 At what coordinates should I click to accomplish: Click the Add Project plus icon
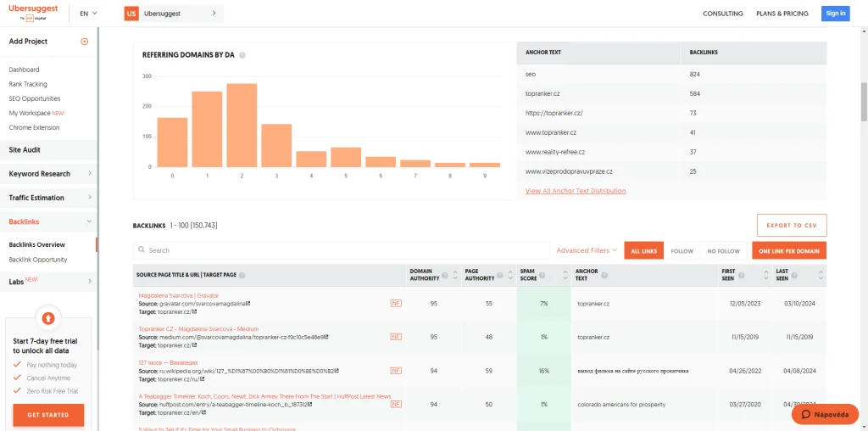[x=84, y=42]
